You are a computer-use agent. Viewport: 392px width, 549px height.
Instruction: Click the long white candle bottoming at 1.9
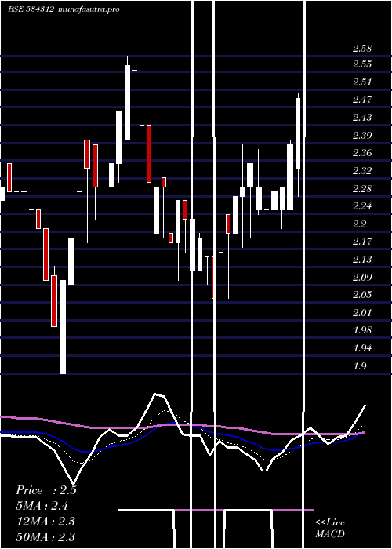(x=63, y=327)
